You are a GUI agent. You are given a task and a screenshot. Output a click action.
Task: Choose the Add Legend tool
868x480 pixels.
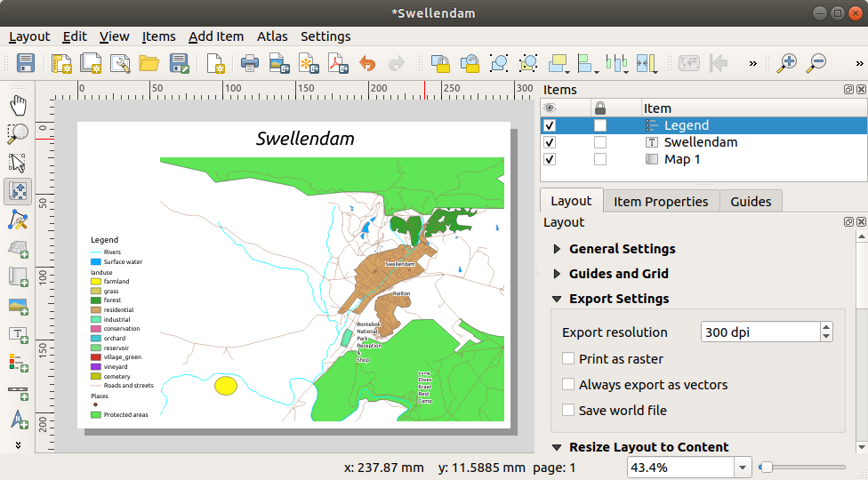(x=18, y=362)
